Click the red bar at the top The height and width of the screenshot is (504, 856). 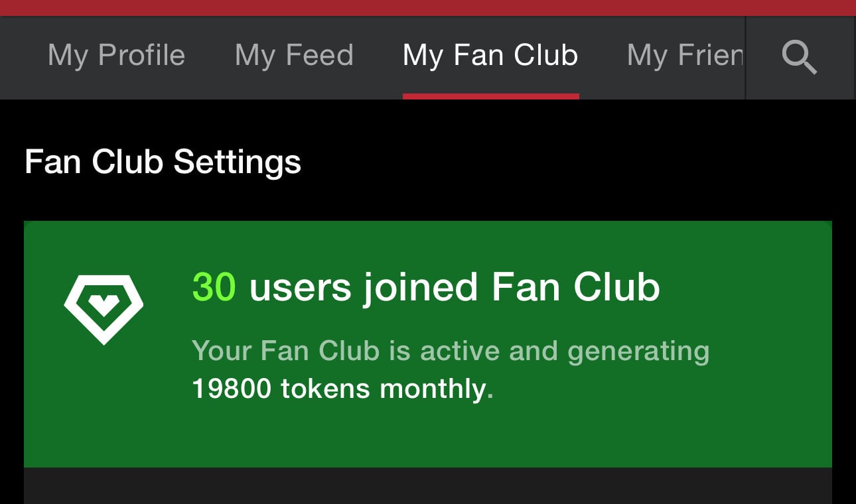(x=428, y=7)
